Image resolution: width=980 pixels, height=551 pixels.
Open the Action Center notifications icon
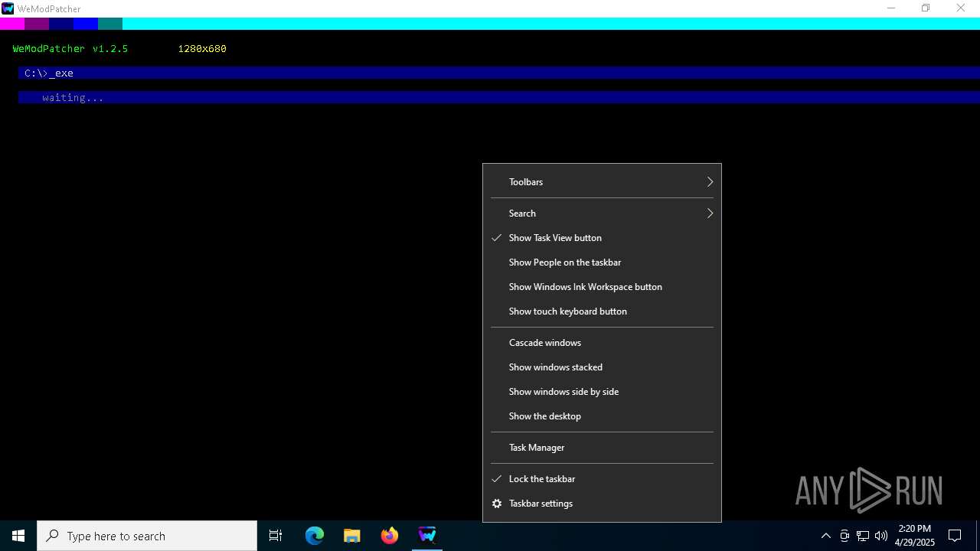[955, 536]
